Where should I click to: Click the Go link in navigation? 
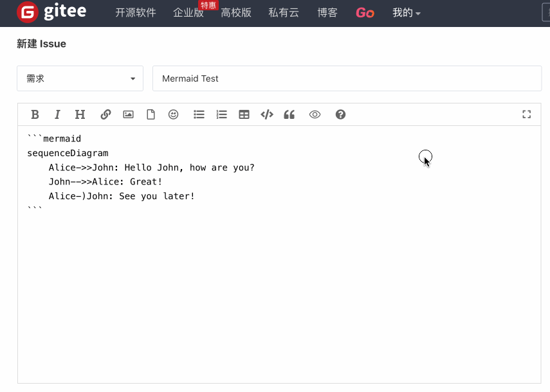tap(365, 13)
